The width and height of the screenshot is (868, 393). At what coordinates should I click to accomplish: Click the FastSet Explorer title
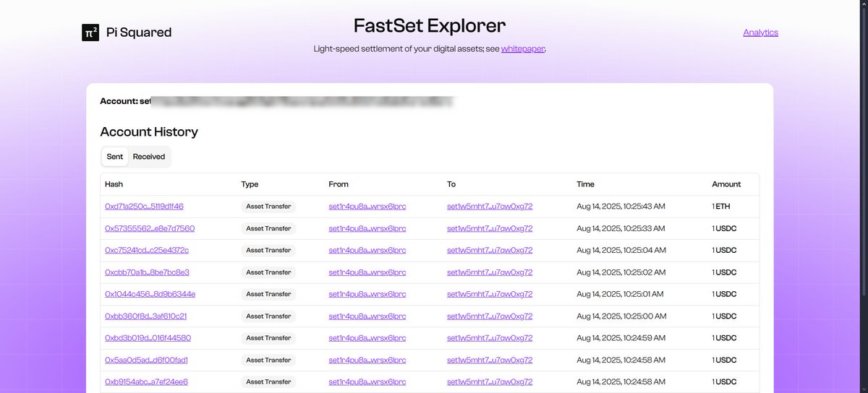tap(430, 25)
